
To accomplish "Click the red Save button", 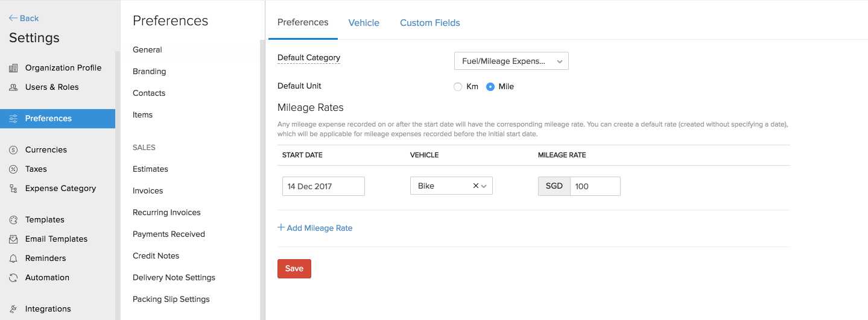I will (294, 269).
